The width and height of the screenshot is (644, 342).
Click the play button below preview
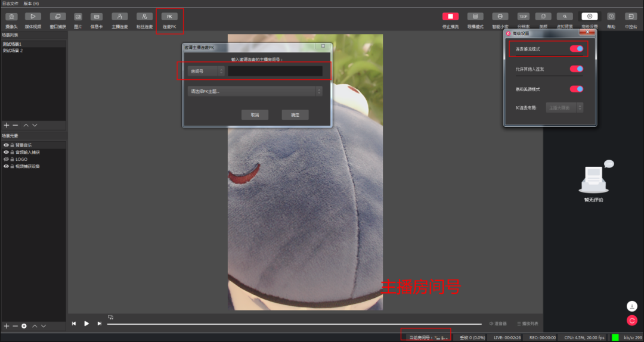click(x=86, y=324)
